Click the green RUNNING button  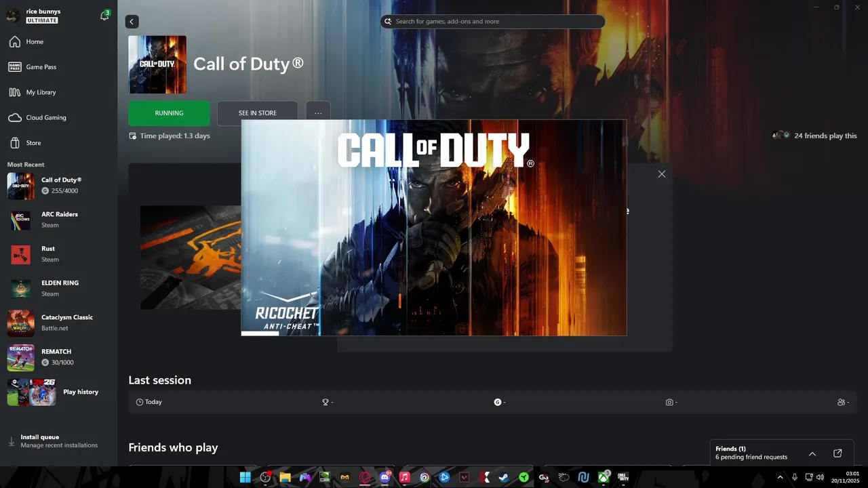pyautogui.click(x=169, y=113)
